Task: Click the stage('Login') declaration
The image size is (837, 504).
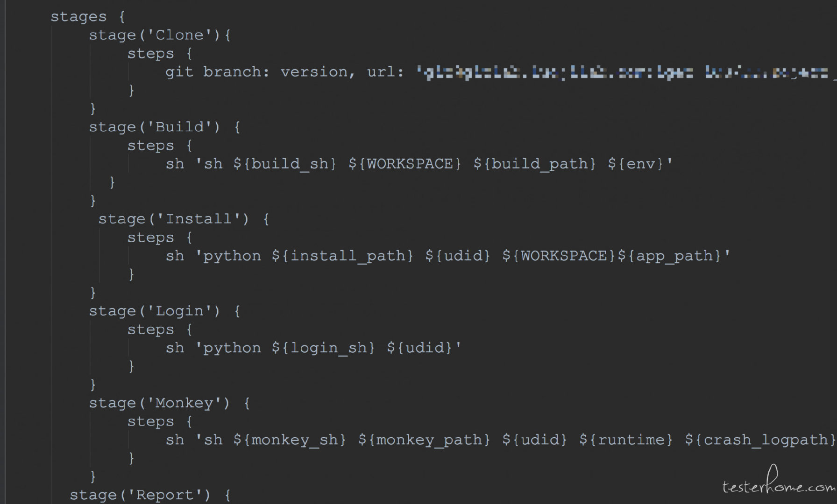Action: coord(164,311)
